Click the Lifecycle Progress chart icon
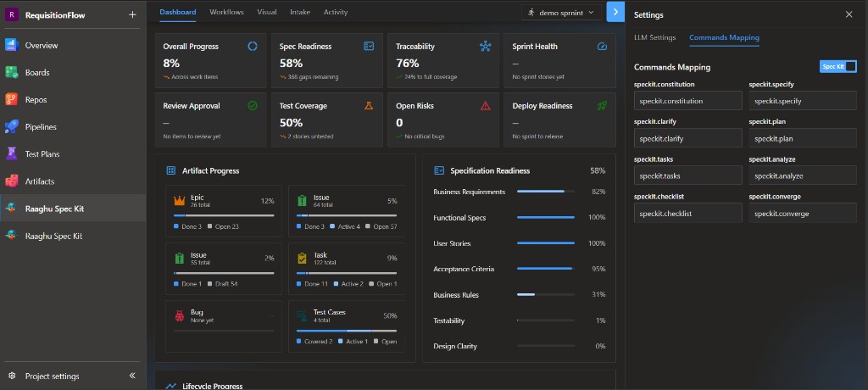 171,386
